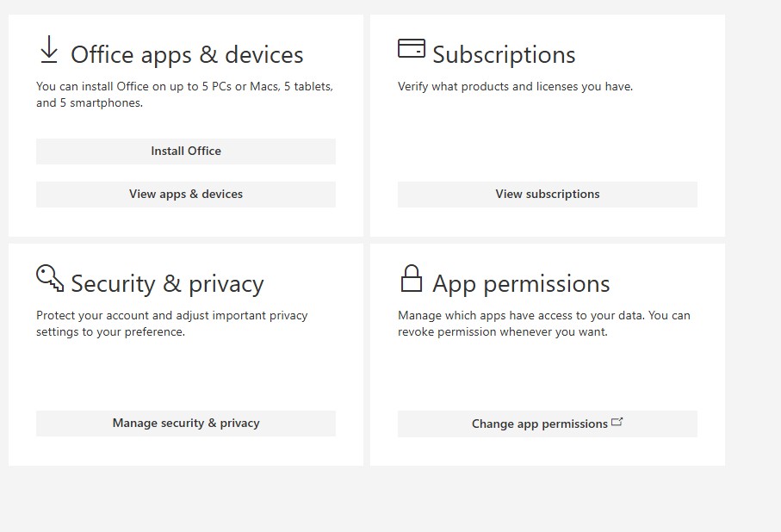Click the Office apps & devices heading
781x532 pixels.
(x=187, y=55)
